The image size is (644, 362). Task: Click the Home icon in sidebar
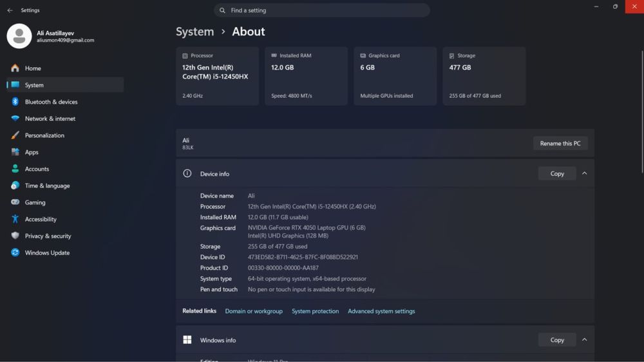pyautogui.click(x=15, y=68)
